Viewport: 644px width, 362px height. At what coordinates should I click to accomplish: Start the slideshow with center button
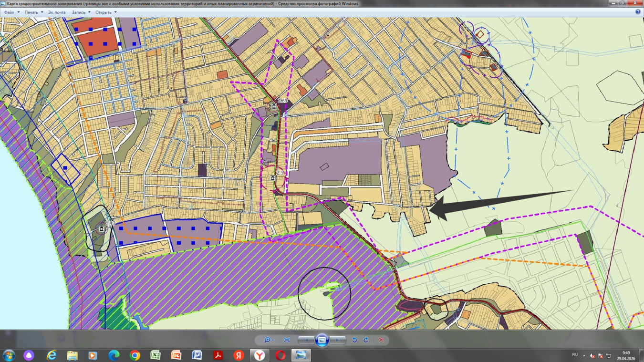coord(322,340)
